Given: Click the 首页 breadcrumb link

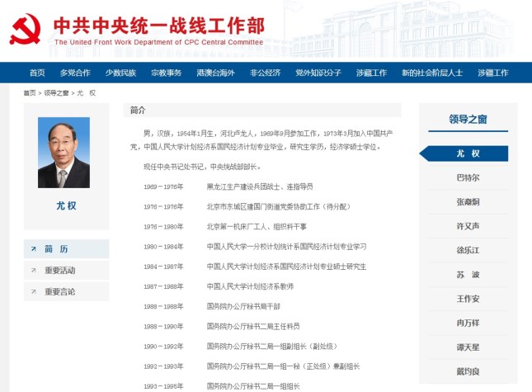Looking at the screenshot, I should click(x=30, y=93).
